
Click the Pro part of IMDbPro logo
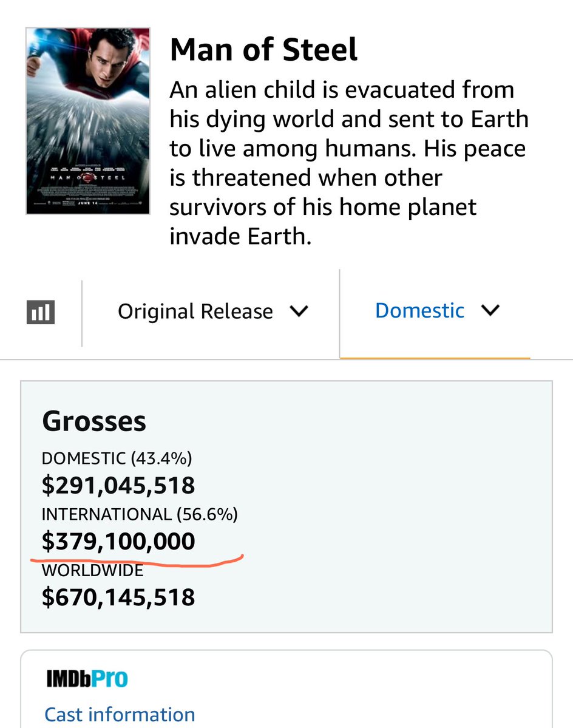[109, 679]
